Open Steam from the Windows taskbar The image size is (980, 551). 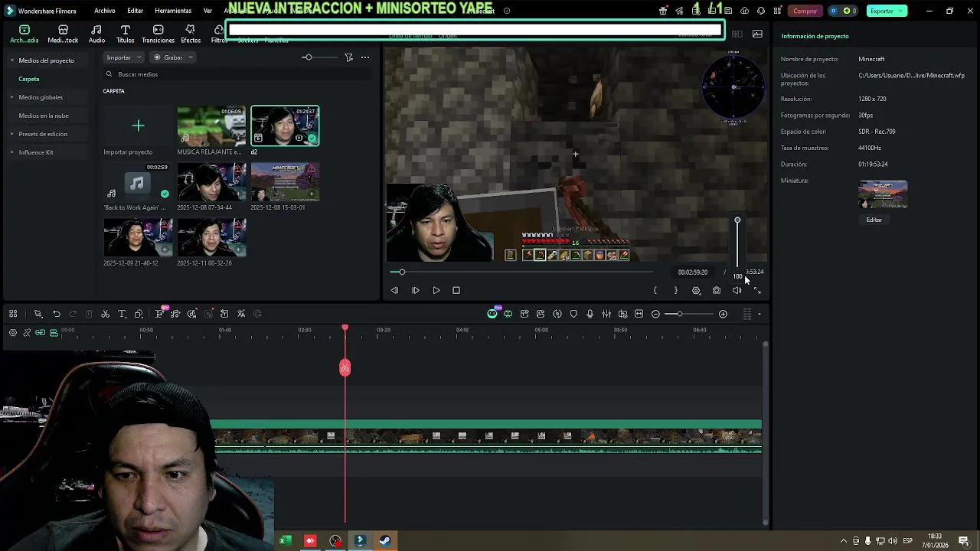384,541
